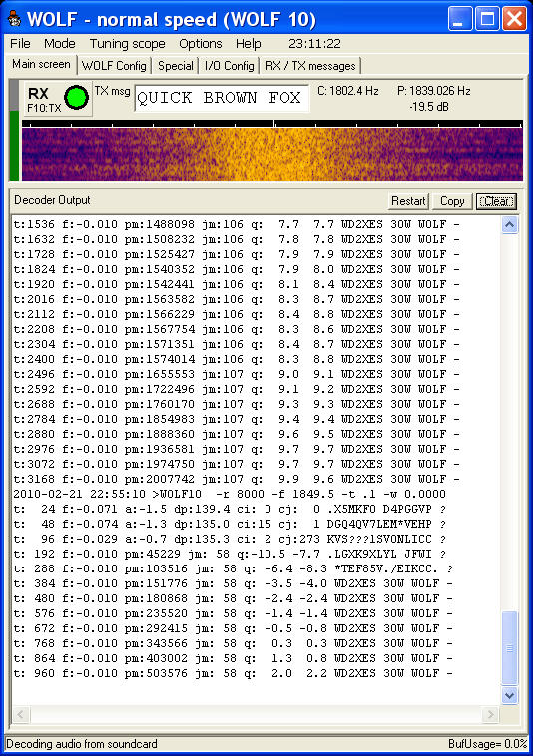Image resolution: width=533 pixels, height=756 pixels.
Task: Click the horizontal scrollbar right arrow
Action: (490, 714)
